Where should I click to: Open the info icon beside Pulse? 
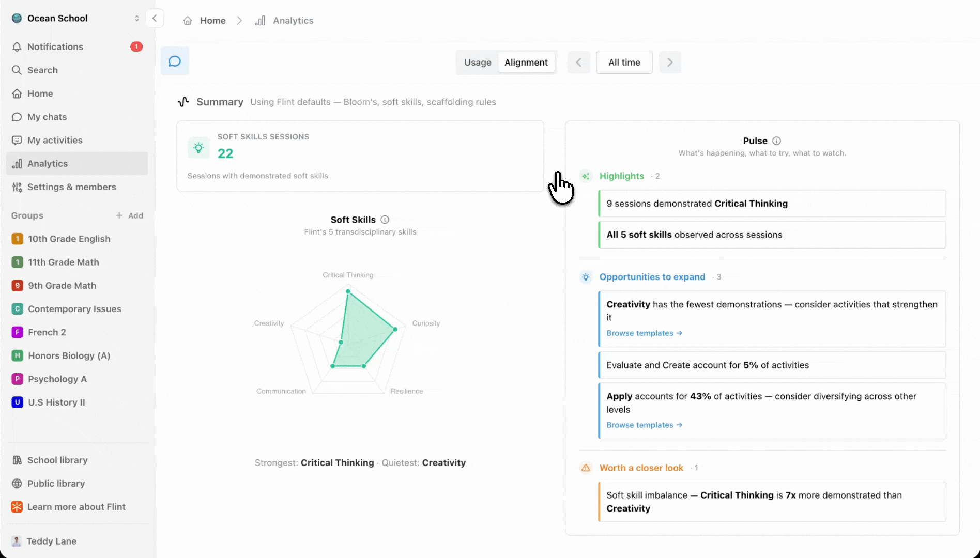click(776, 141)
